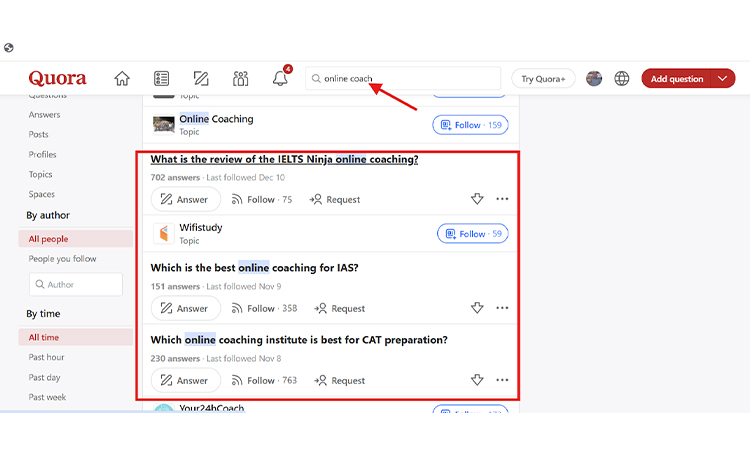Downvote the IELTS Ninja question

(477, 198)
